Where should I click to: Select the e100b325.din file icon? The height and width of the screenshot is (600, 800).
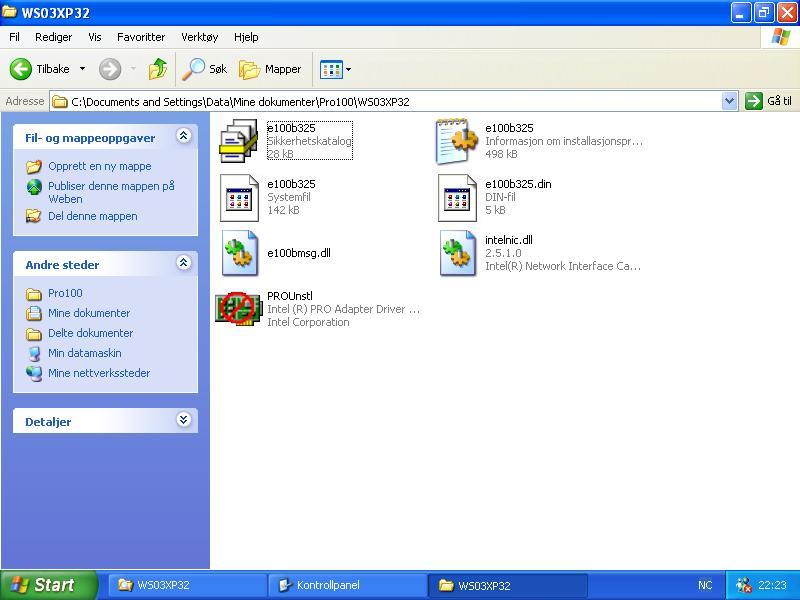[457, 198]
